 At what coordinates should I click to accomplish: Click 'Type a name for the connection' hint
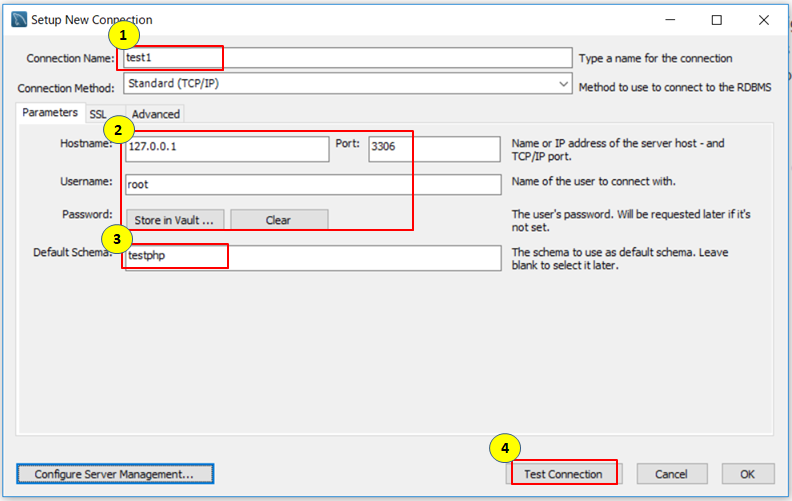click(656, 59)
